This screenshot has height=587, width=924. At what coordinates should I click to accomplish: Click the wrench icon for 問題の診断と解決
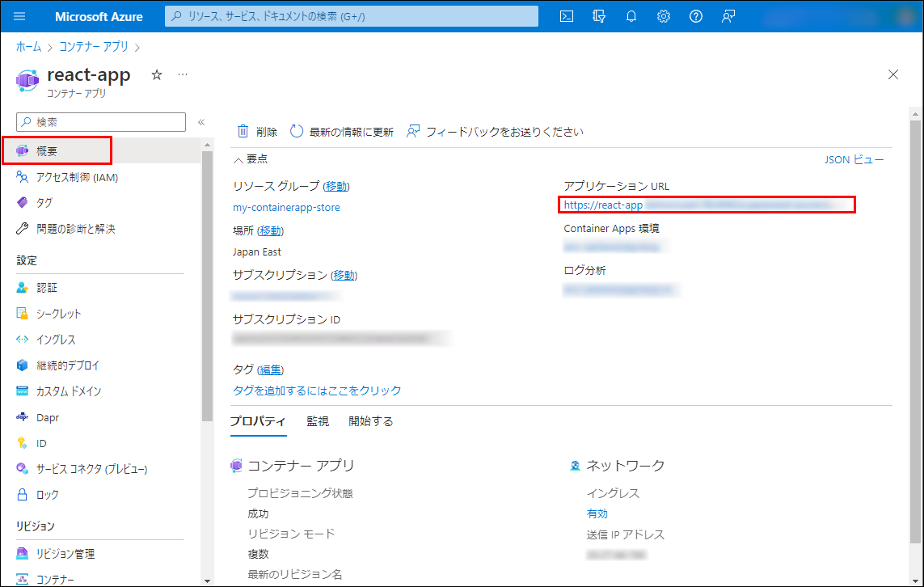click(23, 229)
